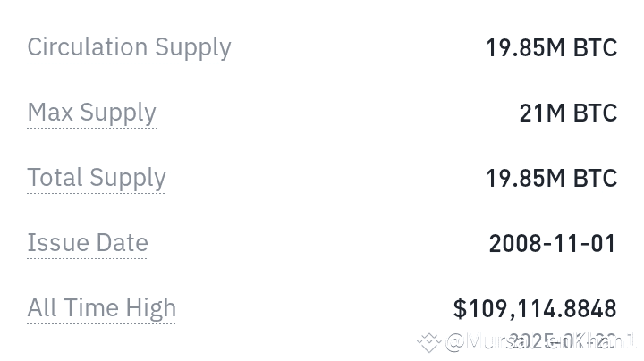Click the Circulation Supply value 19.85M BTC
The image size is (644, 361).
pyautogui.click(x=551, y=47)
